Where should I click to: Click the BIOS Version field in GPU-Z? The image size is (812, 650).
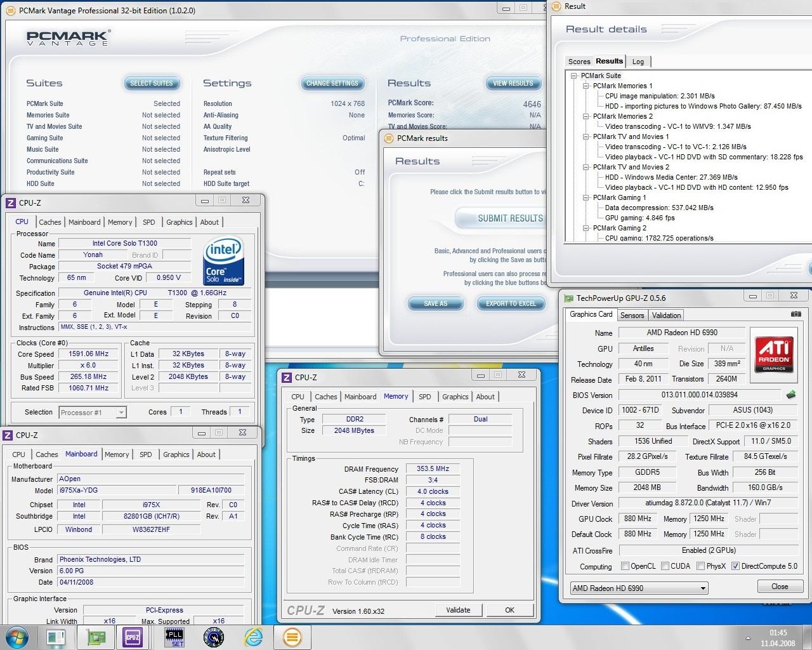tap(699, 395)
